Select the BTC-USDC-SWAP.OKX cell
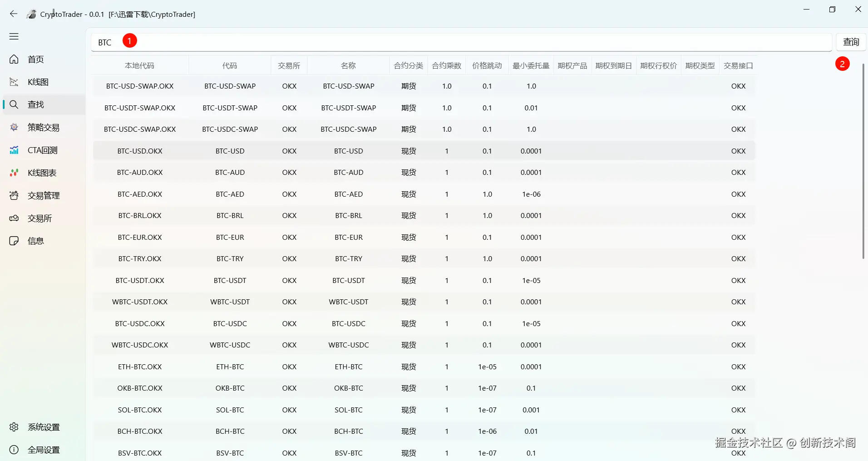 click(140, 129)
